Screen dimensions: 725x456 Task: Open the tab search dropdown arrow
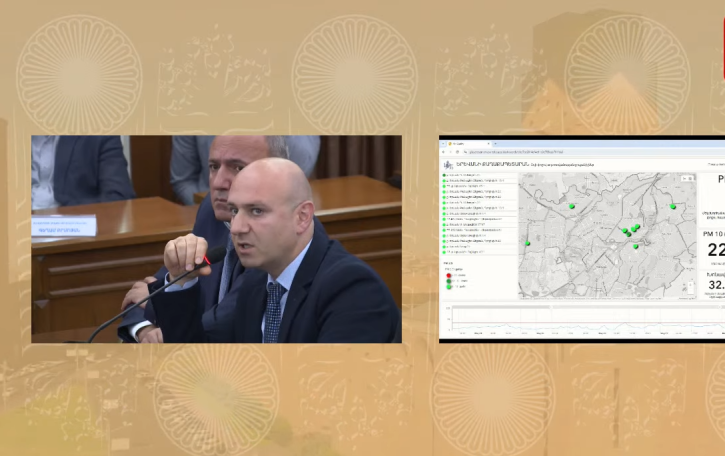pyautogui.click(x=442, y=144)
